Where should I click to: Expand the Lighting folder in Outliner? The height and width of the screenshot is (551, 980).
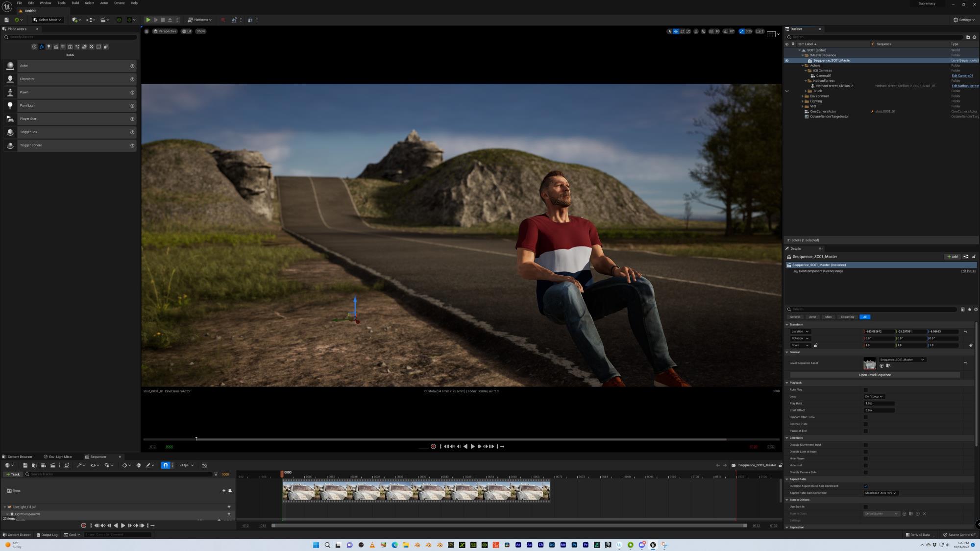802,101
